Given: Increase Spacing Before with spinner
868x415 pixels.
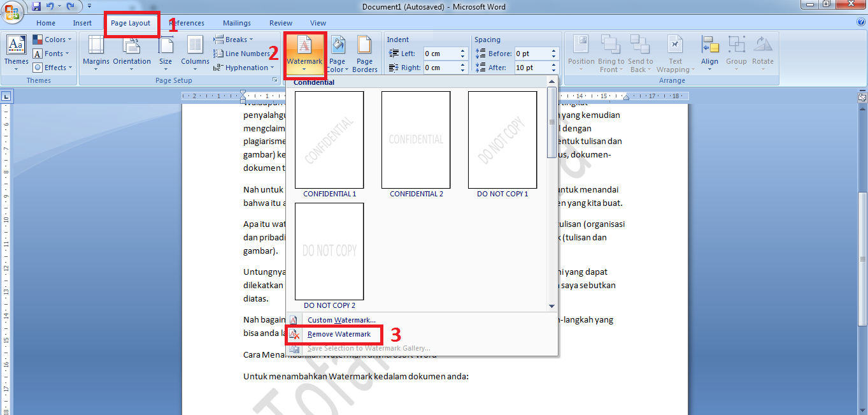Looking at the screenshot, I should 554,51.
